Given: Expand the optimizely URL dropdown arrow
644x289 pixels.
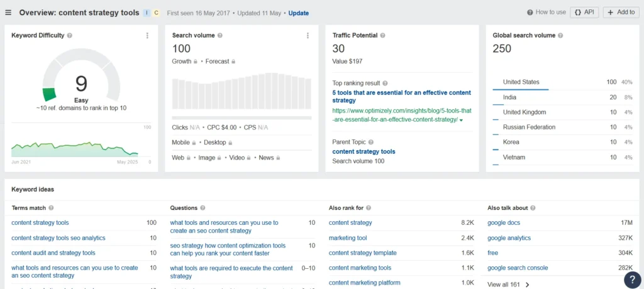Looking at the screenshot, I should [x=461, y=120].
